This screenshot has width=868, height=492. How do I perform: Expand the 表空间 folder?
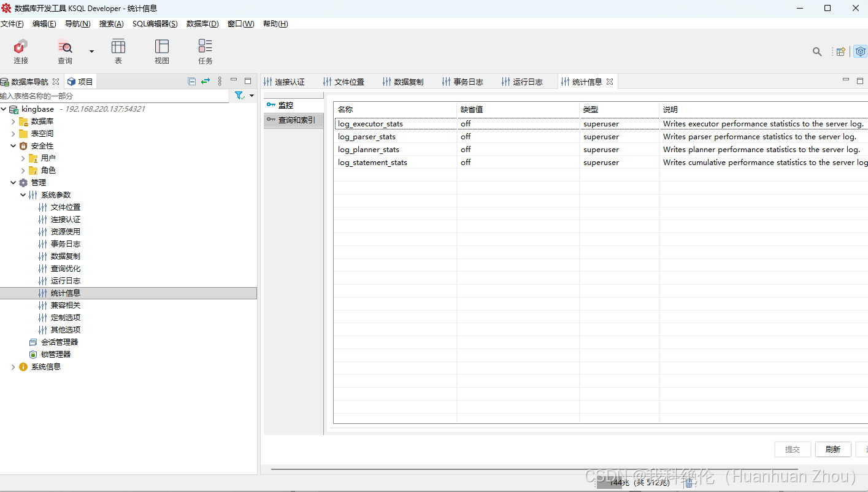click(x=13, y=134)
